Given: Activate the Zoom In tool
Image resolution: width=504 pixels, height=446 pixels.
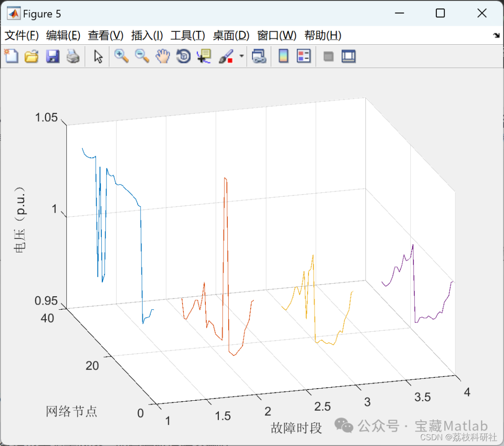Looking at the screenshot, I should (121, 56).
